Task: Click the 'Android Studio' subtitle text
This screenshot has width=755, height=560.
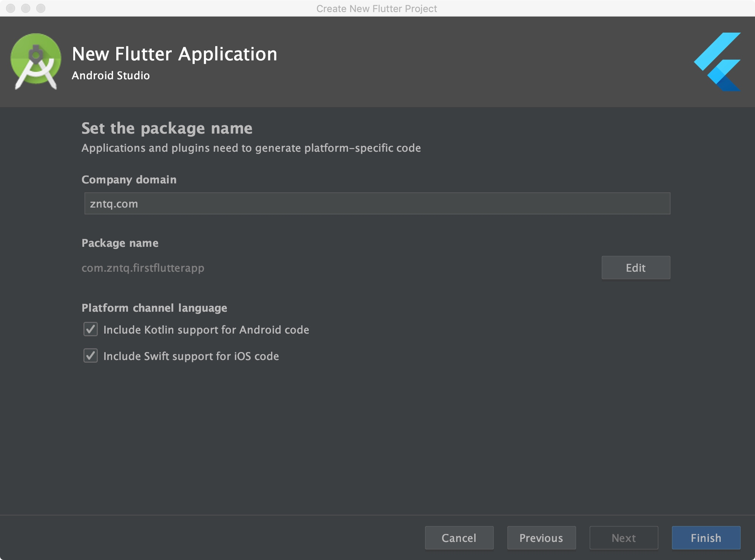Action: coord(111,75)
